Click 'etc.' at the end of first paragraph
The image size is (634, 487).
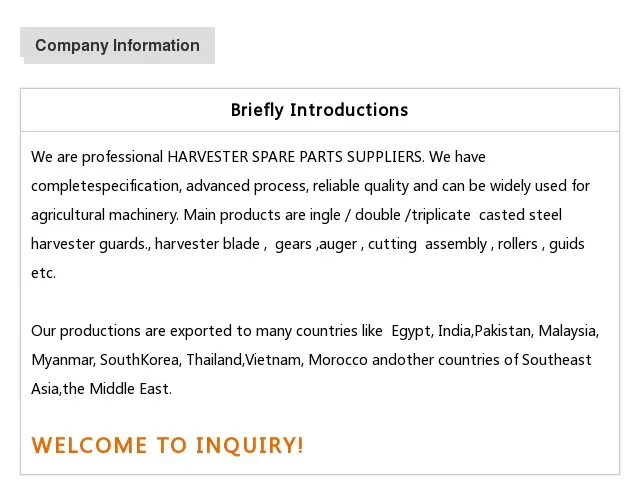coord(43,273)
